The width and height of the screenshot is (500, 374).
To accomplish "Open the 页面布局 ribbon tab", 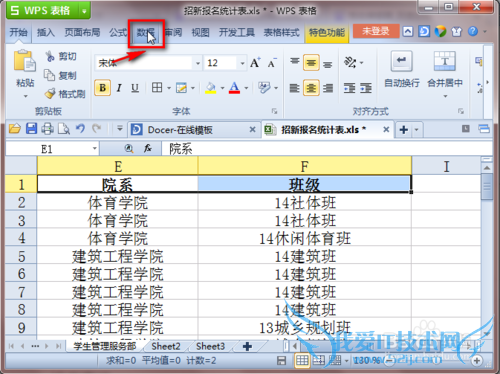I will [82, 32].
